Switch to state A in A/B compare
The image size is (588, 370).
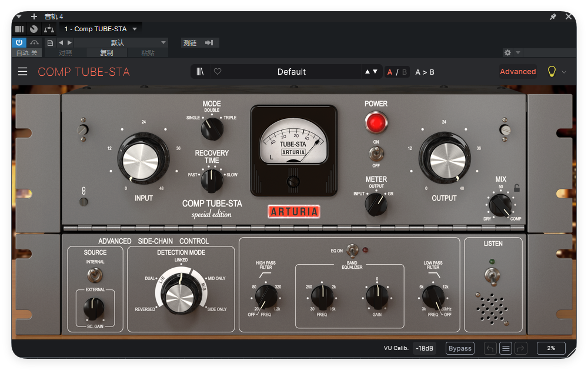(390, 72)
